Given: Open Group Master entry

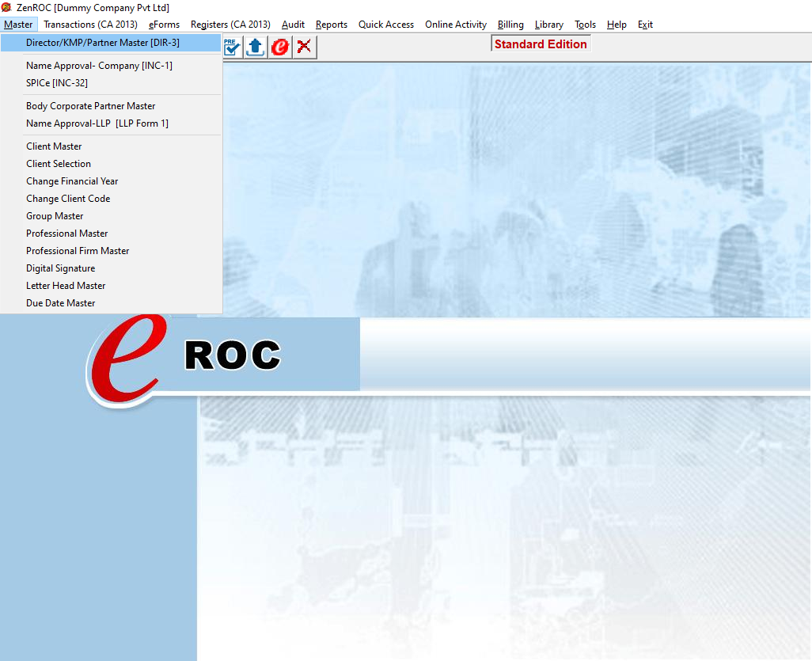Looking at the screenshot, I should [x=112, y=216].
